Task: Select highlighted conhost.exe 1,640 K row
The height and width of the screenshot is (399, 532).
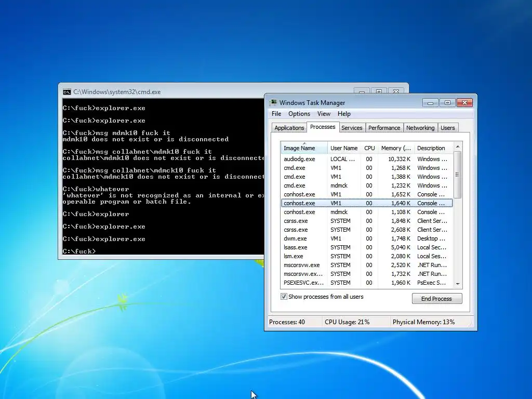Action: (x=367, y=203)
